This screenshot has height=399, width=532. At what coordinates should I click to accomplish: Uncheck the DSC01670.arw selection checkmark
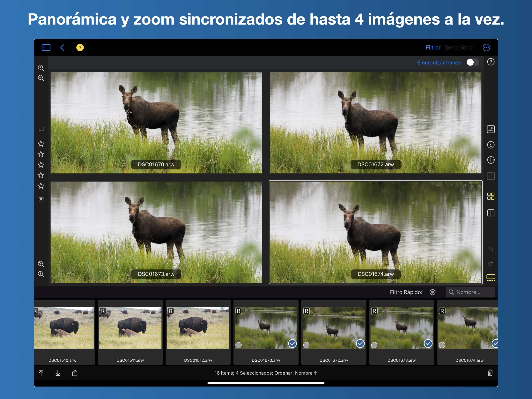[x=292, y=344]
